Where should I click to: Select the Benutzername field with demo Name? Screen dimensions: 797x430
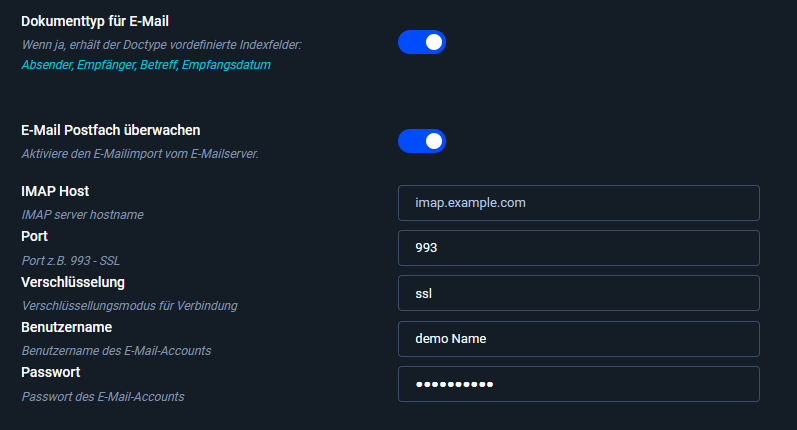(x=578, y=339)
